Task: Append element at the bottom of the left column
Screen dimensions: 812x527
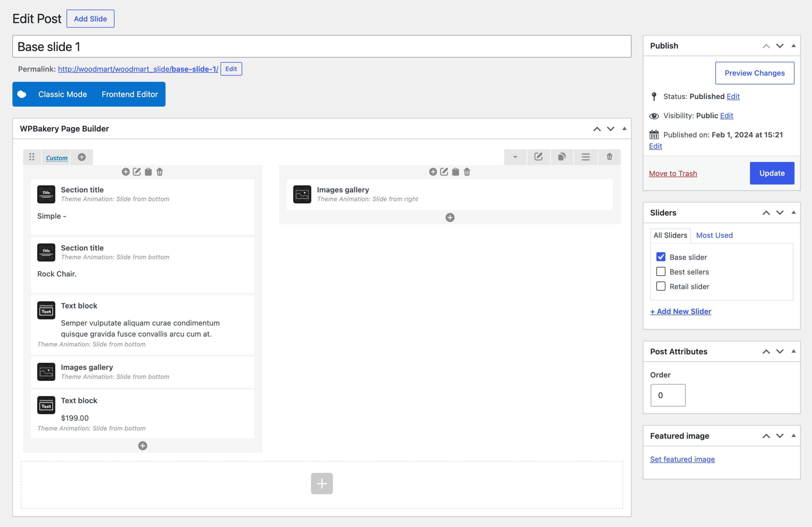Action: (x=143, y=446)
